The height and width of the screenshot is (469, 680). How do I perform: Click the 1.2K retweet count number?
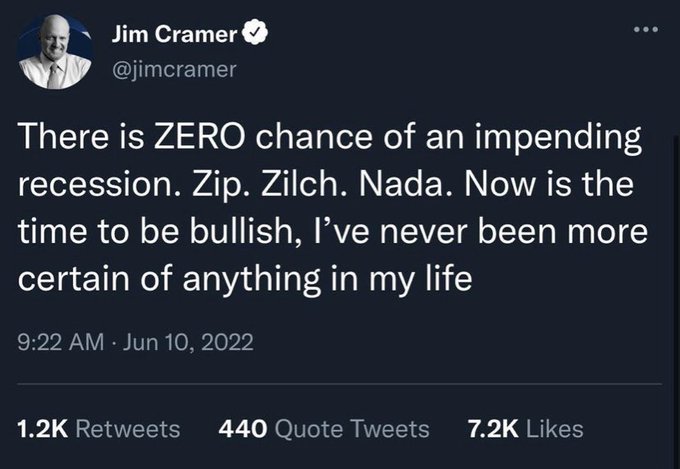click(42, 429)
